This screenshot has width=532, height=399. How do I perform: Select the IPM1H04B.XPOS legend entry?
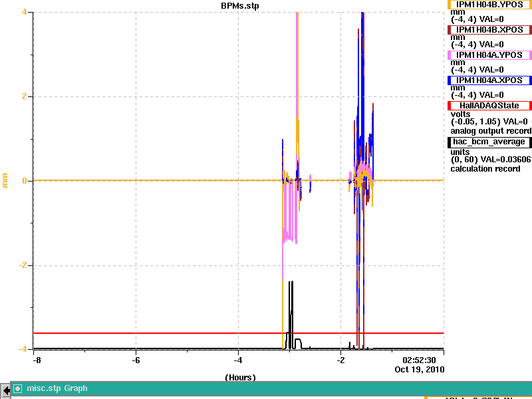(x=489, y=30)
